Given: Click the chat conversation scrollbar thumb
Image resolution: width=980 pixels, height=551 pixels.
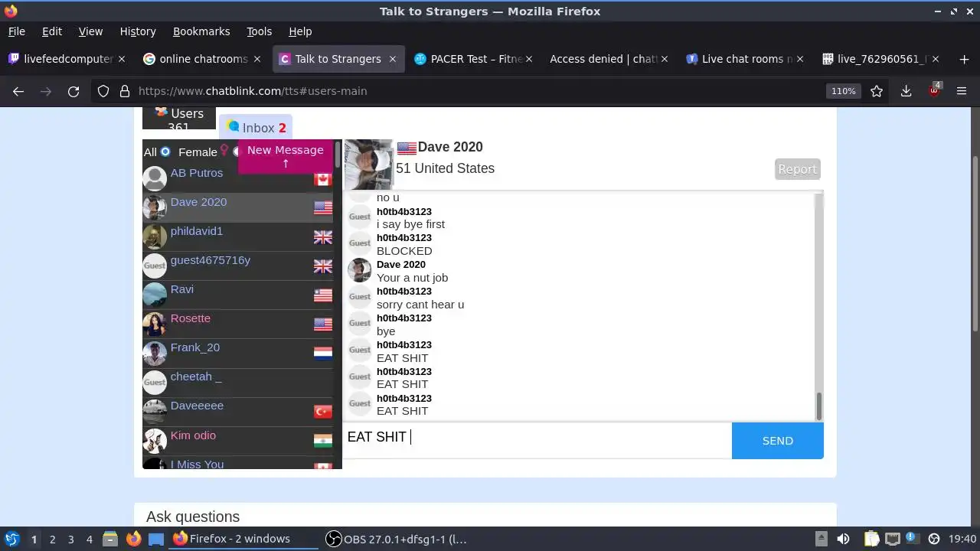Looking at the screenshot, I should (819, 406).
